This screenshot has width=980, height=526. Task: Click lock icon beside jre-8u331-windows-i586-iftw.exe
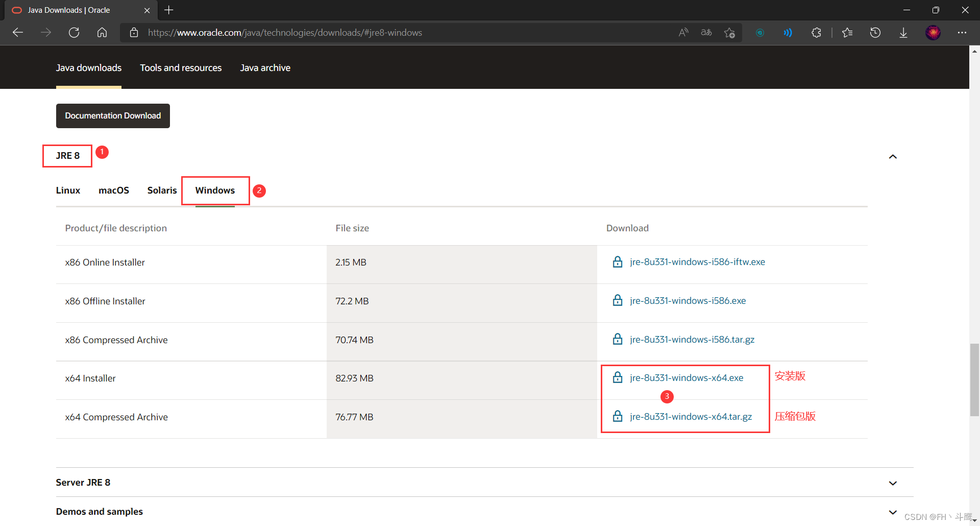618,262
